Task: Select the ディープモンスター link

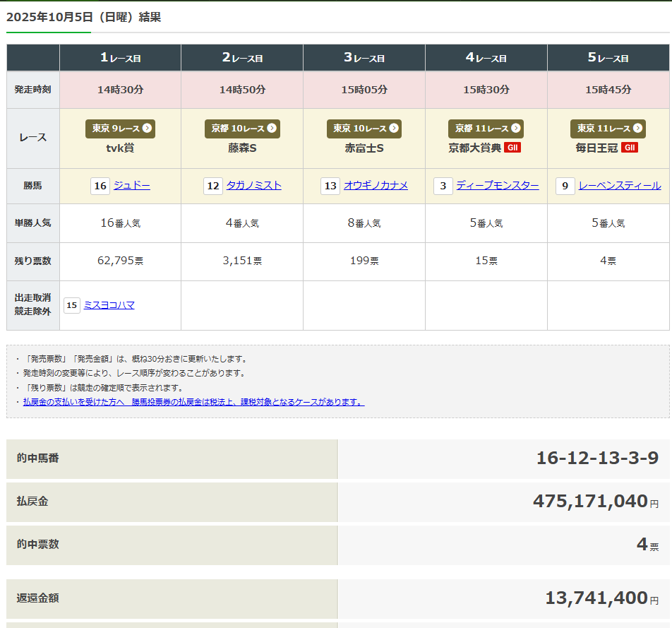Action: [x=497, y=186]
